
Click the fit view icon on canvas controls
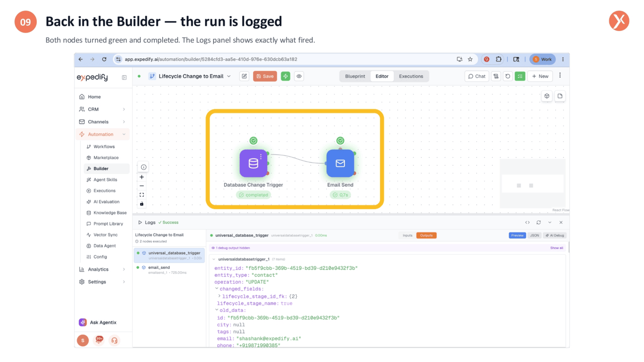142,195
